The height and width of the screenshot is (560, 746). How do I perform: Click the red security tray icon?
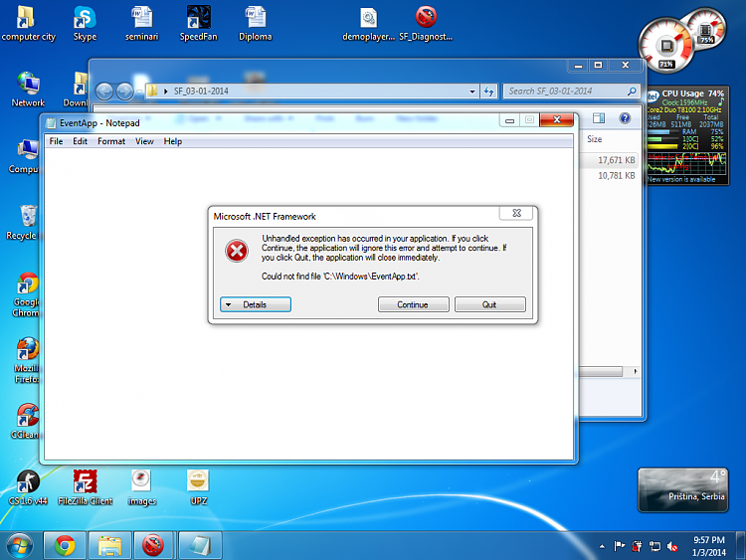[637, 547]
